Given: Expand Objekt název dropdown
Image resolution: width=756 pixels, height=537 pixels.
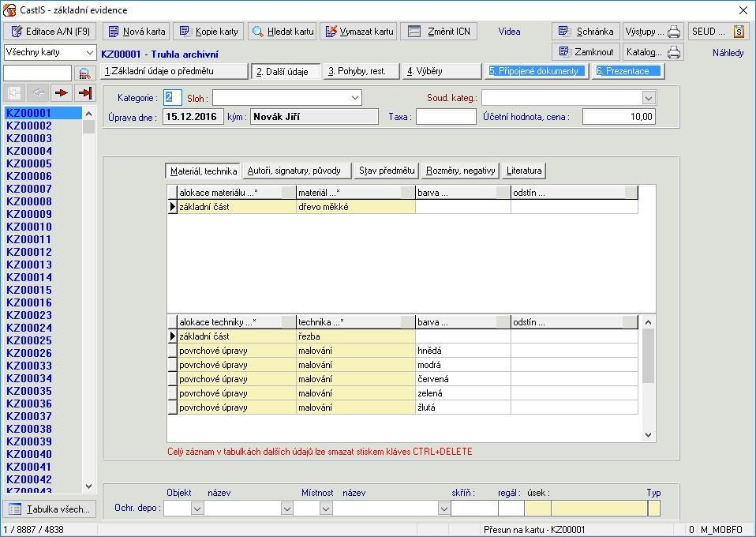Looking at the screenshot, I should [287, 508].
